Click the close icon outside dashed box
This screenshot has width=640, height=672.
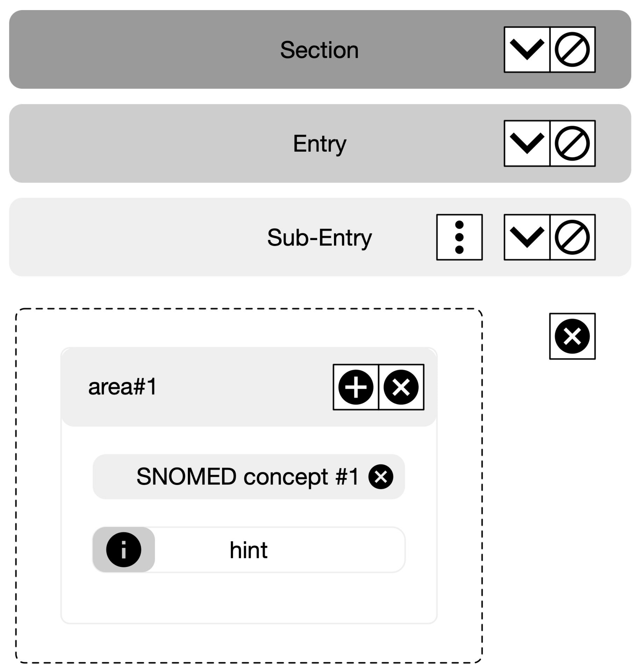tap(572, 336)
